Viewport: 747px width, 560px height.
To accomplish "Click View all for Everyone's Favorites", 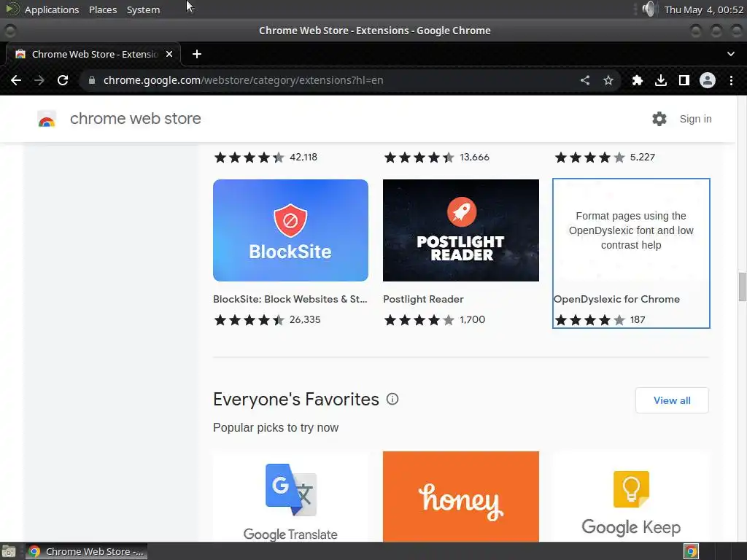I will (x=672, y=400).
